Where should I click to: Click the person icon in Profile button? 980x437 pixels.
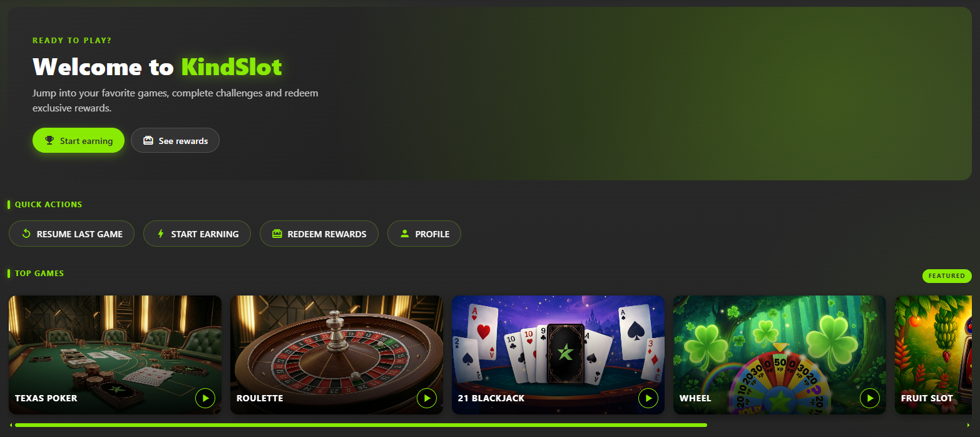point(404,234)
